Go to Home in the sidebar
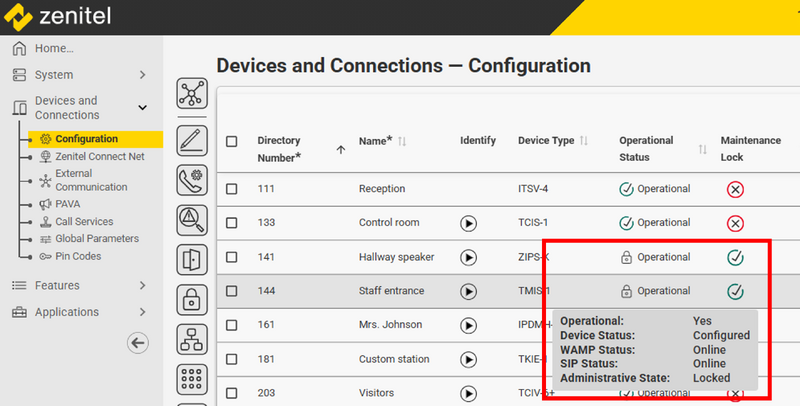This screenshot has width=800, height=406. 54,48
